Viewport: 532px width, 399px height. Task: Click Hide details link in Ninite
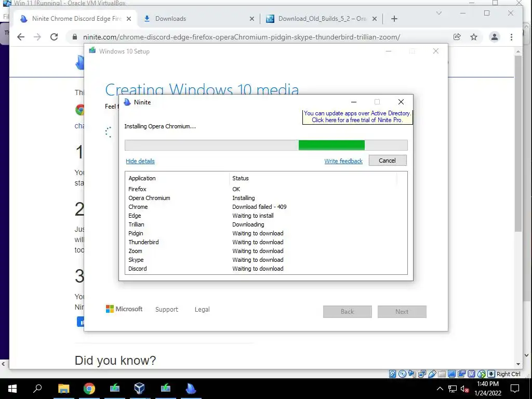[140, 161]
